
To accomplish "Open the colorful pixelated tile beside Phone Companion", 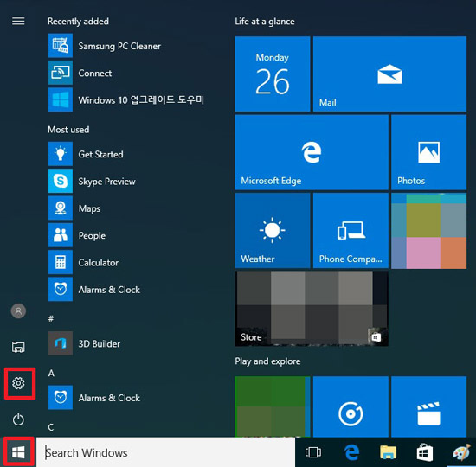I will 429,231.
